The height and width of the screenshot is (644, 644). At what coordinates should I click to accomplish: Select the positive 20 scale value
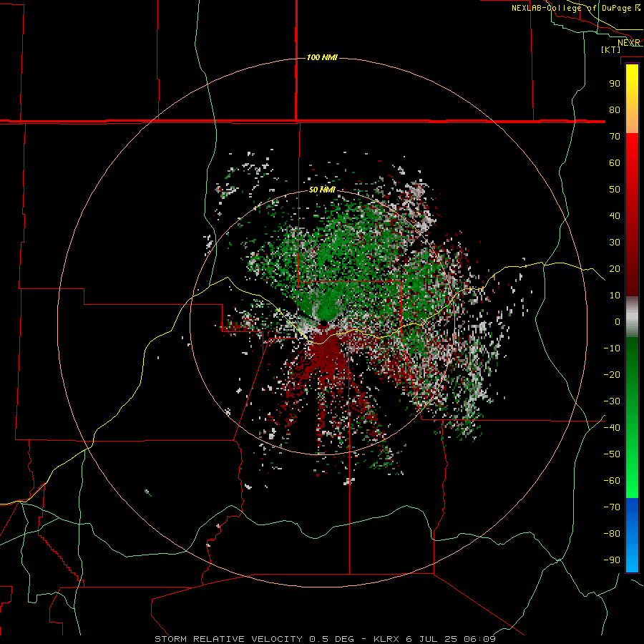[x=615, y=268]
